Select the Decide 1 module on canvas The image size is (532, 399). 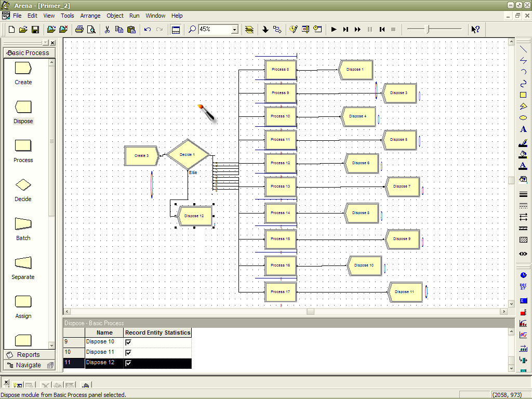pos(187,155)
